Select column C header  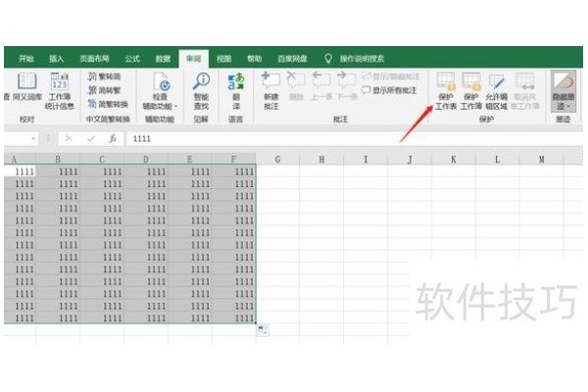[102, 160]
